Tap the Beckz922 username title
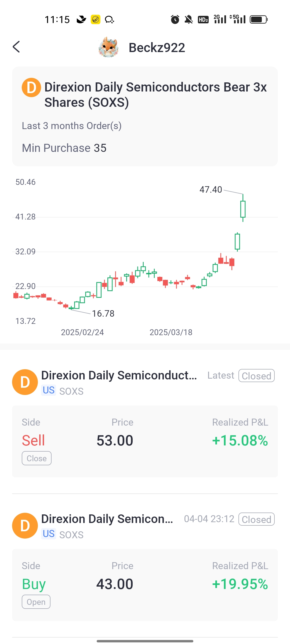 point(157,48)
